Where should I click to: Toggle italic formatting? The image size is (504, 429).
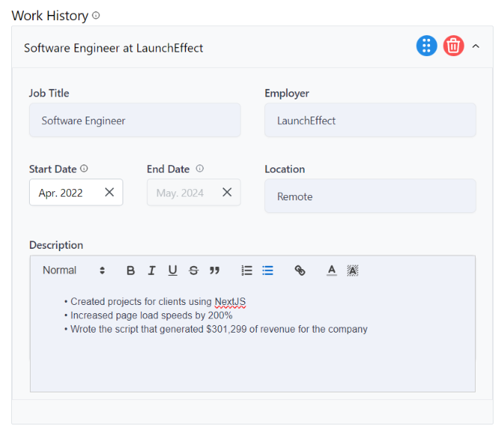152,271
